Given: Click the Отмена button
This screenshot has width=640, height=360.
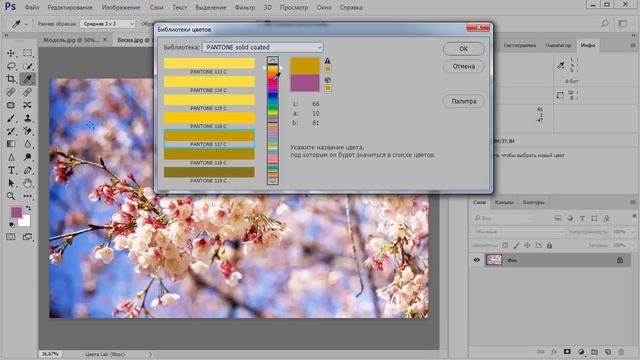Looking at the screenshot, I should [464, 66].
